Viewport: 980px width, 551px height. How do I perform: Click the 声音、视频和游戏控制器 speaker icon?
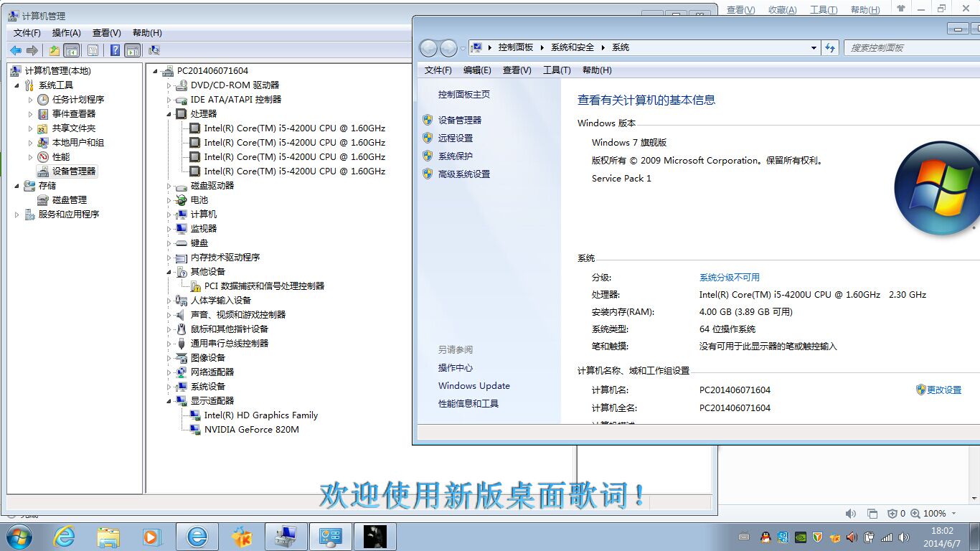click(182, 314)
